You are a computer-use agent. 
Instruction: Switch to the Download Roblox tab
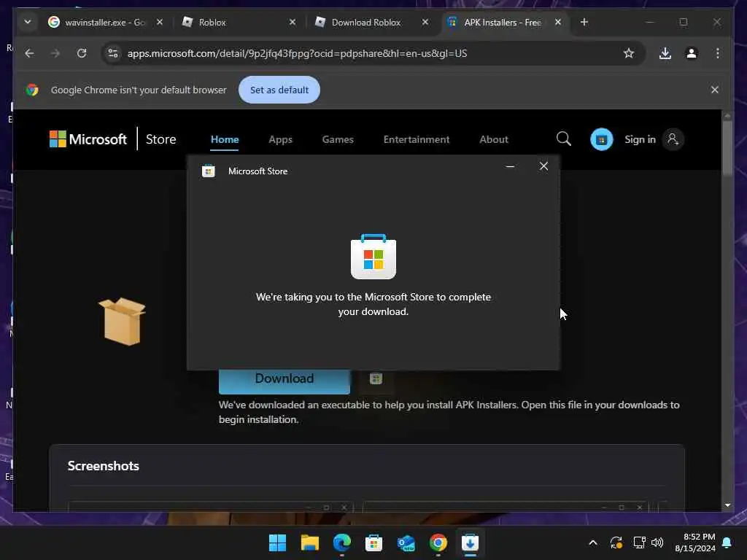pos(371,23)
